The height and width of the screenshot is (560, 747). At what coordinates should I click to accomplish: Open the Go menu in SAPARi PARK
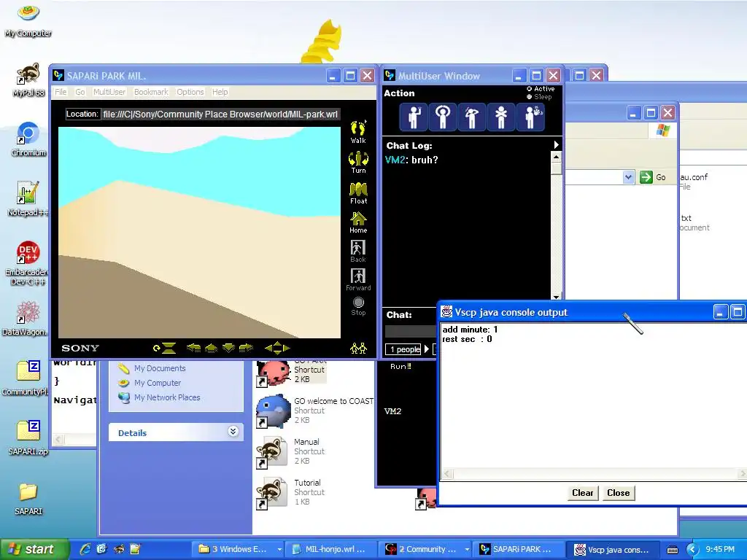coord(80,92)
